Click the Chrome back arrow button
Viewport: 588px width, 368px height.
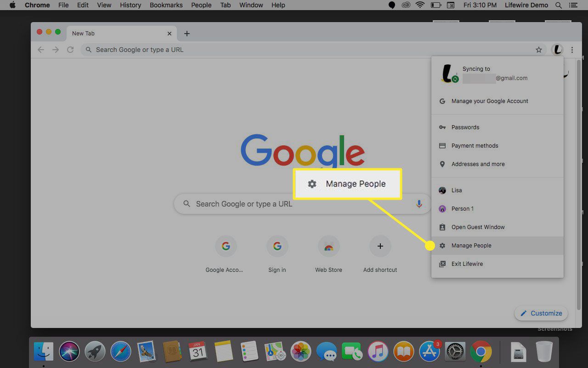tap(41, 50)
